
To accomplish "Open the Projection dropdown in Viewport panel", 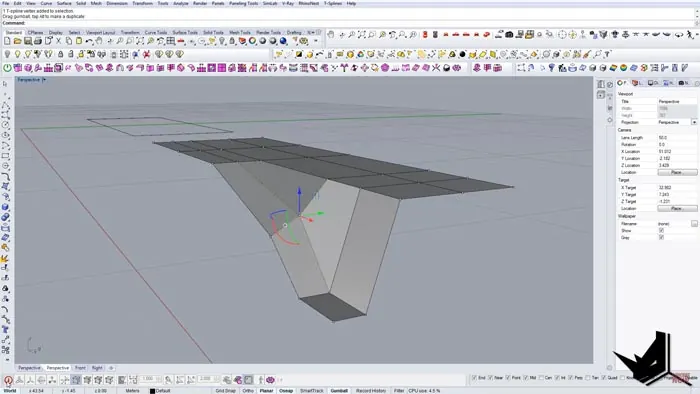I will [694, 122].
